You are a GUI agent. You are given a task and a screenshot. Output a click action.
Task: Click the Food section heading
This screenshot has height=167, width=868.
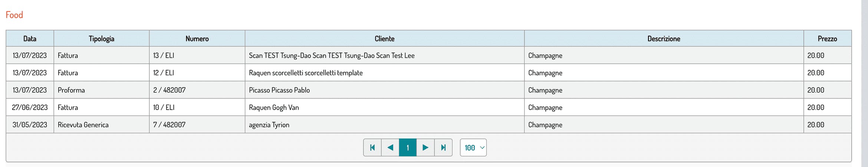[x=14, y=15]
